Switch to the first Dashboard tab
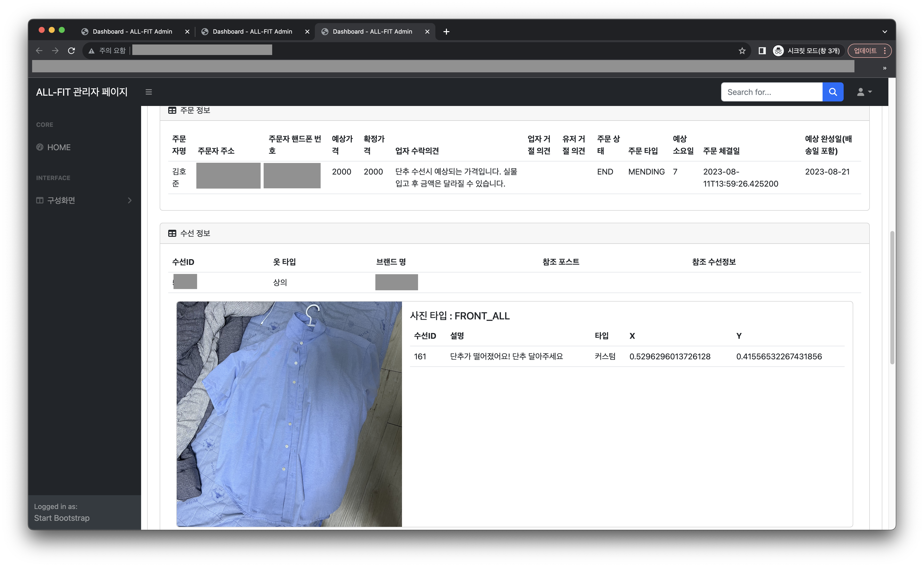Viewport: 924px width, 567px height. click(x=132, y=31)
